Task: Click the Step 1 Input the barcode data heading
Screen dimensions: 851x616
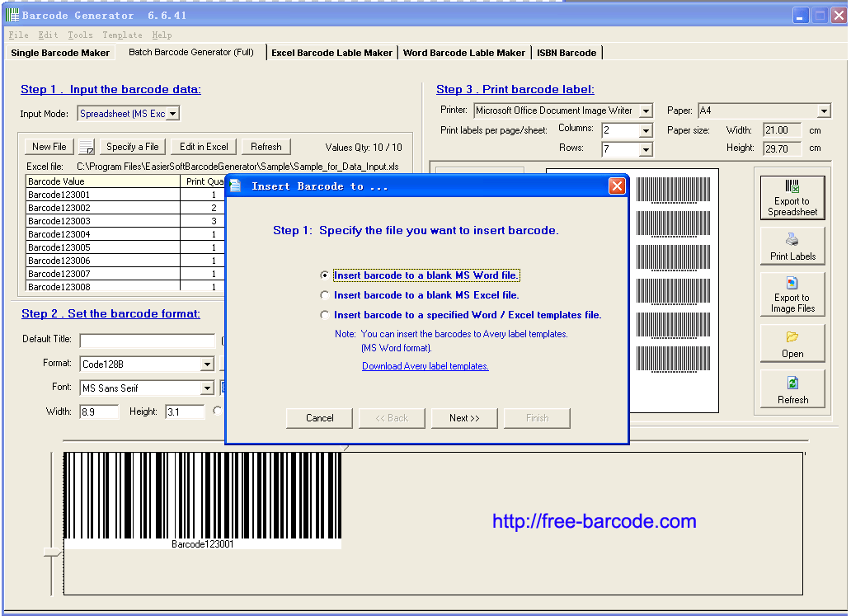Action: [x=110, y=90]
